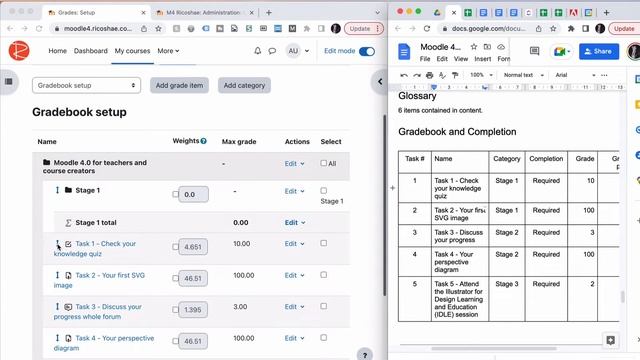The width and height of the screenshot is (640, 360).
Task: Select the paint format tool in Docs
Action: point(455,75)
